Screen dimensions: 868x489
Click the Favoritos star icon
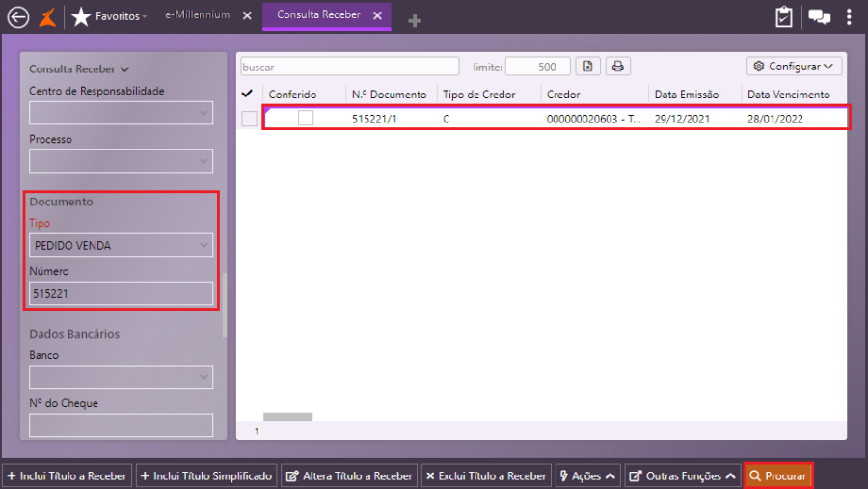pyautogui.click(x=81, y=16)
